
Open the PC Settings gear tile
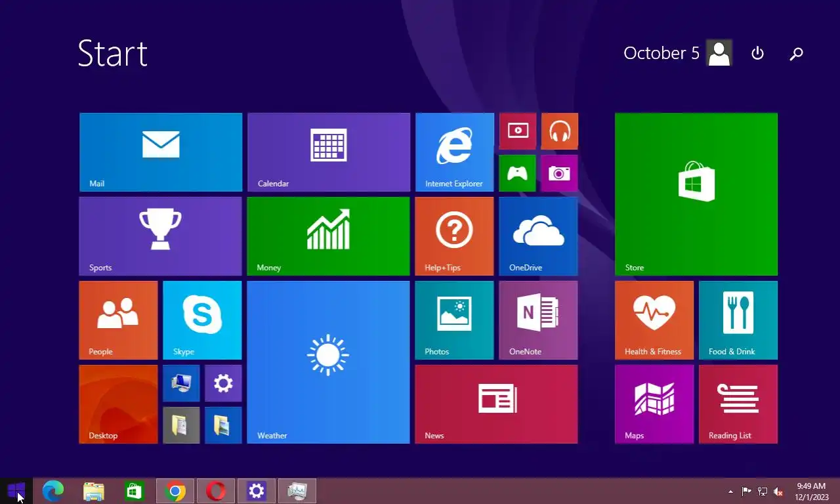[x=224, y=383]
